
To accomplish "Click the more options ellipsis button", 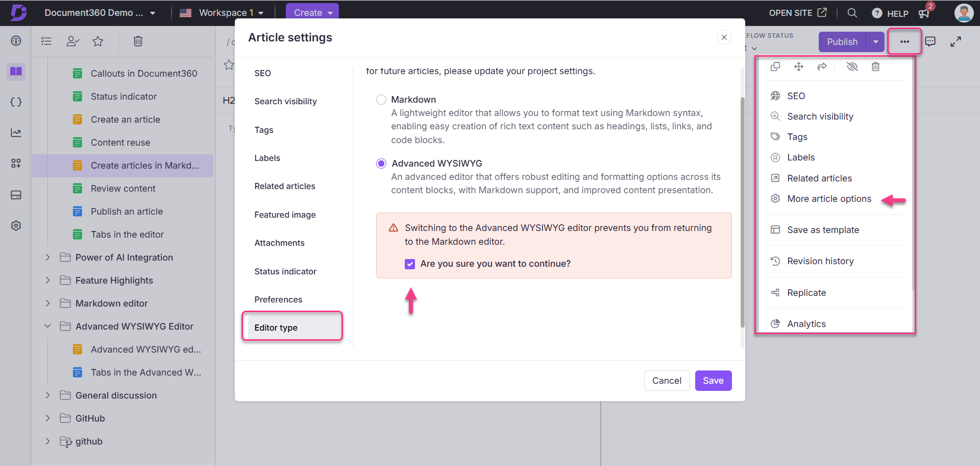I will (x=904, y=41).
